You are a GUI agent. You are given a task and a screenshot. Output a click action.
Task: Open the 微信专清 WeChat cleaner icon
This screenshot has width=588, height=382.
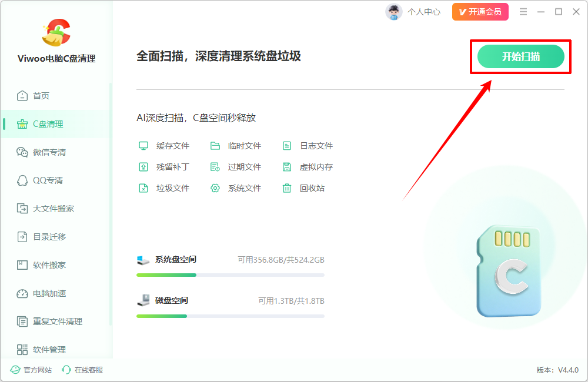click(22, 152)
